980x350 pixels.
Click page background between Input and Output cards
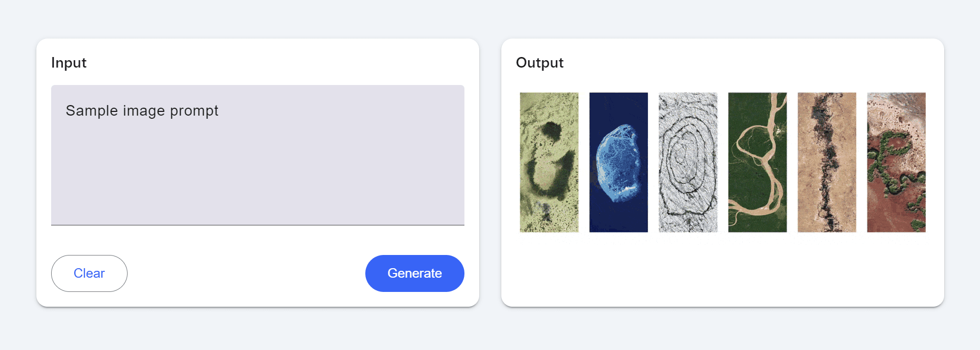pos(490,173)
